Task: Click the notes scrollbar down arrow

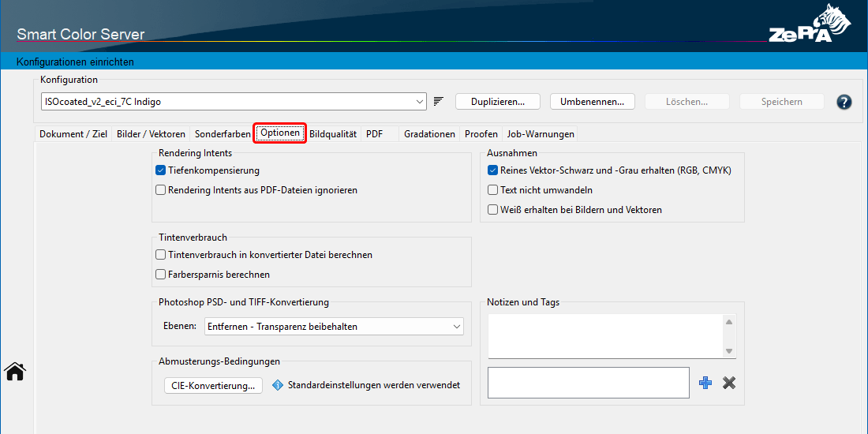Action: click(x=729, y=351)
